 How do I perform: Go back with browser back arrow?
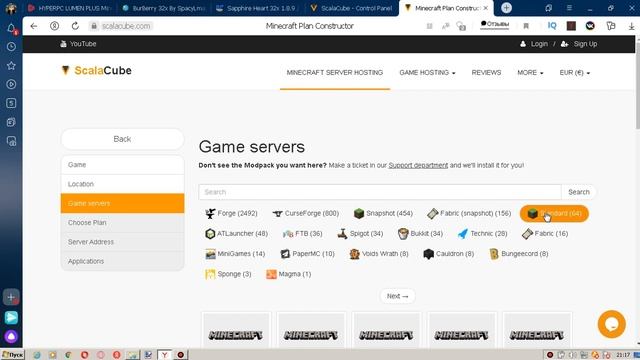34,26
